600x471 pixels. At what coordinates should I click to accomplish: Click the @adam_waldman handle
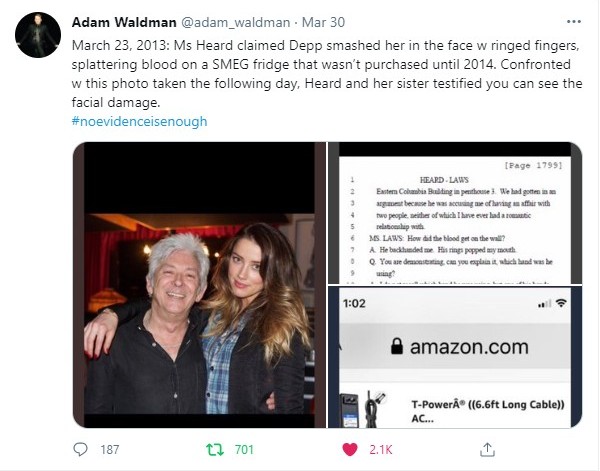point(235,22)
